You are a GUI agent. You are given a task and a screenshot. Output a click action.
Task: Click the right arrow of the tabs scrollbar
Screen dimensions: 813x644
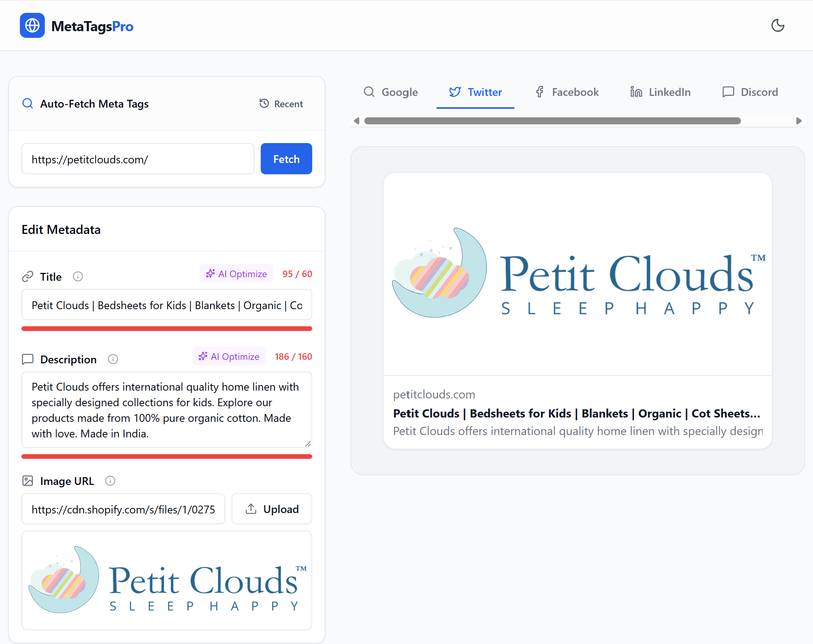799,121
